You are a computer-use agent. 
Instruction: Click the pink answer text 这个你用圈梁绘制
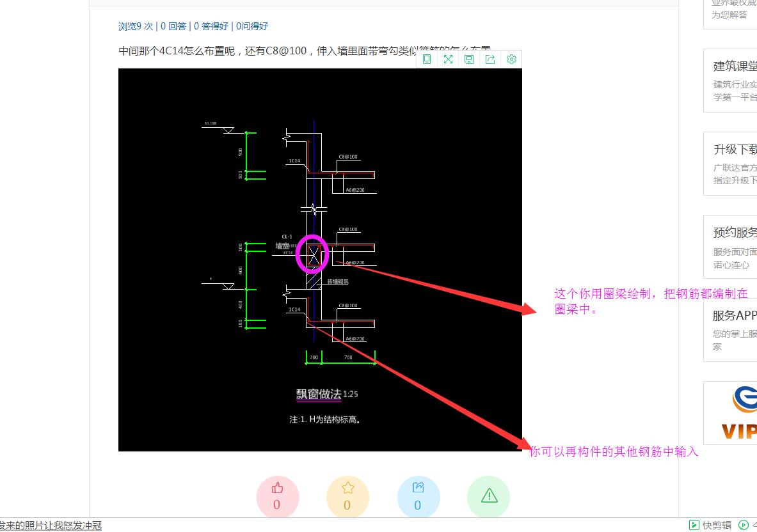[x=651, y=301]
